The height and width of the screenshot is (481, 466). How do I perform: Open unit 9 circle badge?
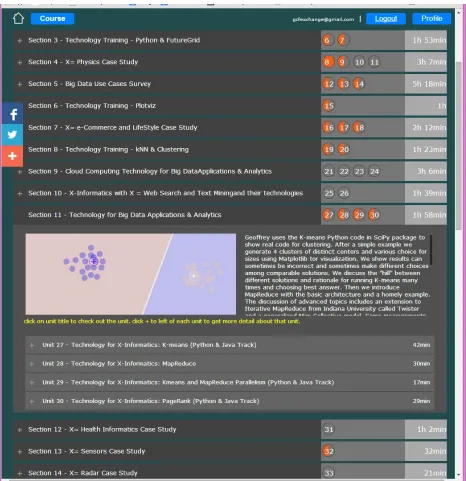pyautogui.click(x=343, y=62)
